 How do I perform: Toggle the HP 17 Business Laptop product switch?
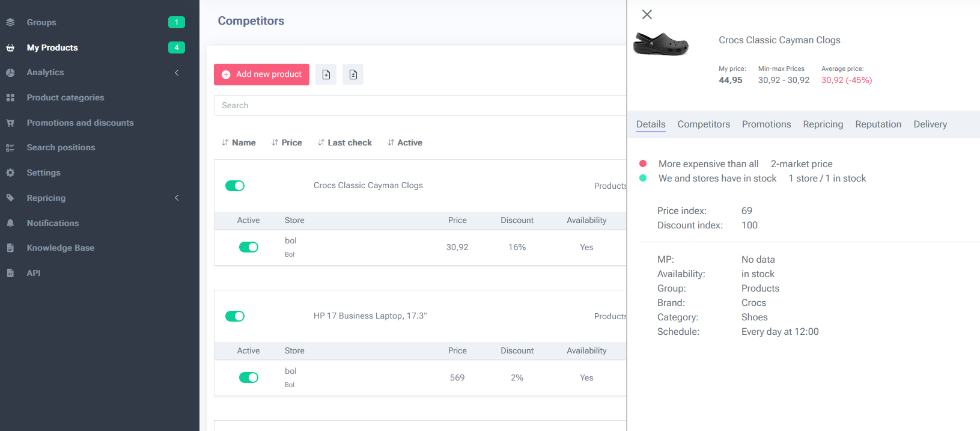[235, 316]
